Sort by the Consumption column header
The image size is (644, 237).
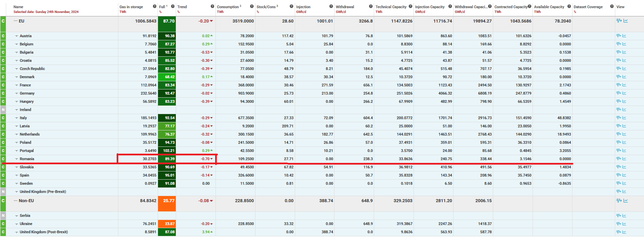coord(228,7)
